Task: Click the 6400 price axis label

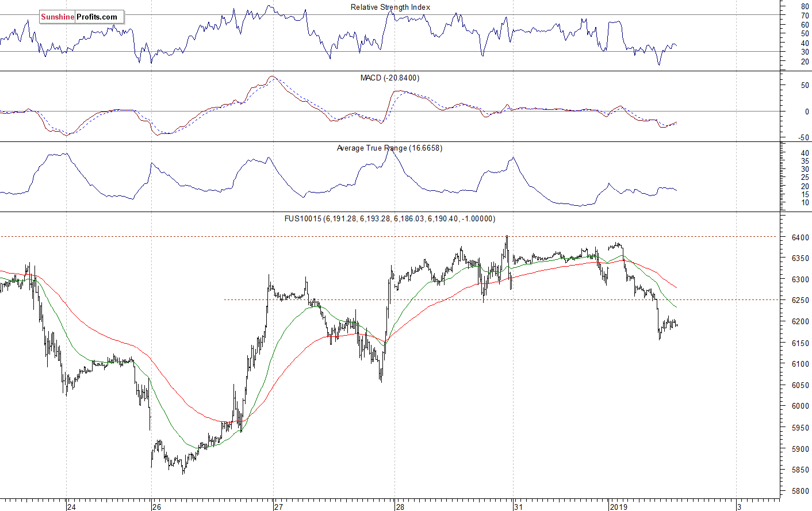Action: tap(800, 237)
